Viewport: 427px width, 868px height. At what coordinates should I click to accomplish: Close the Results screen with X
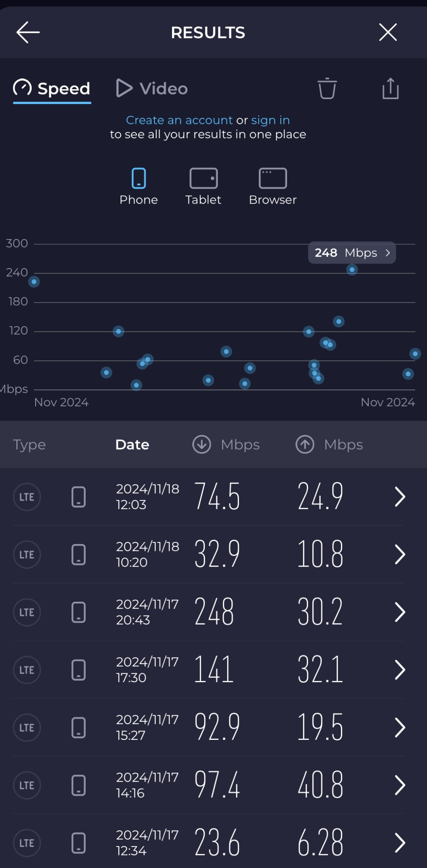click(x=388, y=32)
